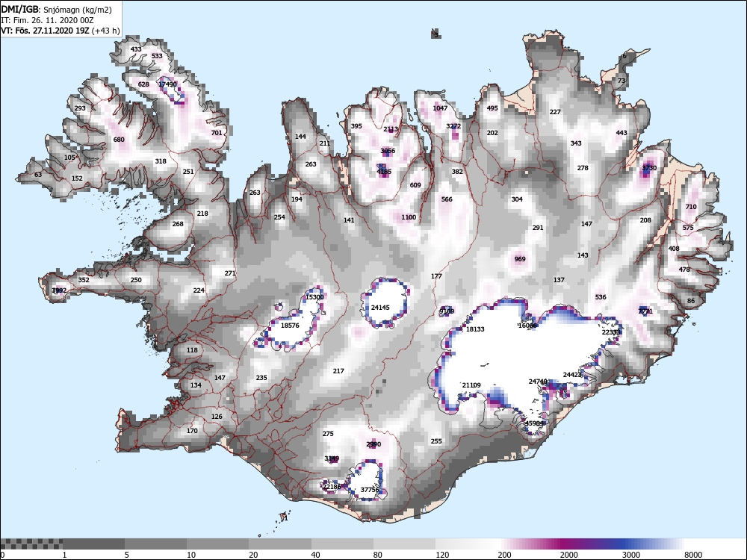Click the value 536 in the east

(x=601, y=297)
